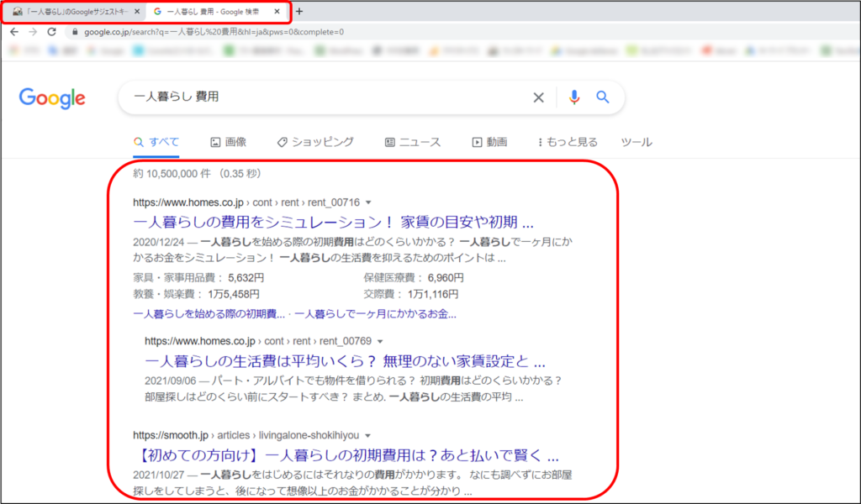Close the 一人暮らし 費用 - Google 検索 tab
The height and width of the screenshot is (504, 861).
[x=277, y=12]
